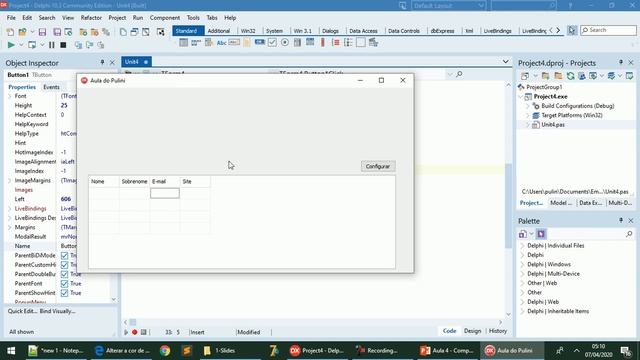
Task: Expand the Font property node
Action: 10,96
